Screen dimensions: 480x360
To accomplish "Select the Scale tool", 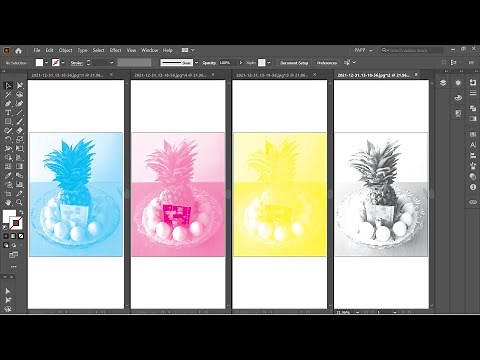I will [x=20, y=140].
